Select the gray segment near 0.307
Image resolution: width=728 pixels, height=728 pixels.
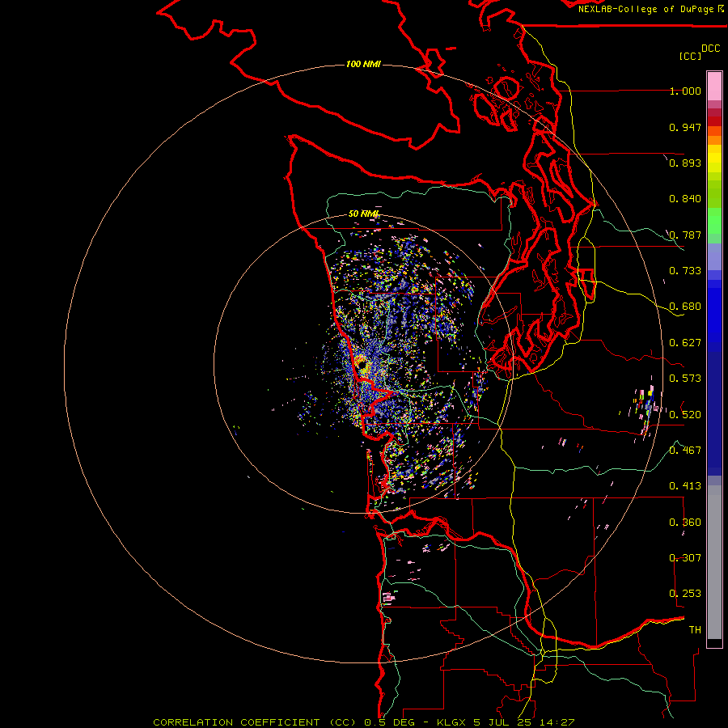714,562
